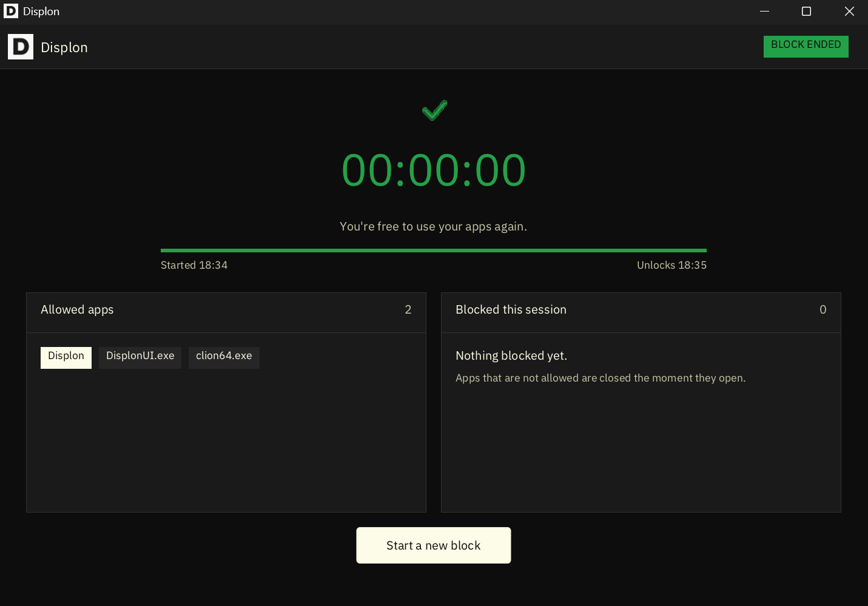Viewport: 868px width, 606px height.
Task: Click the Displon logo in the header
Action: tap(21, 47)
